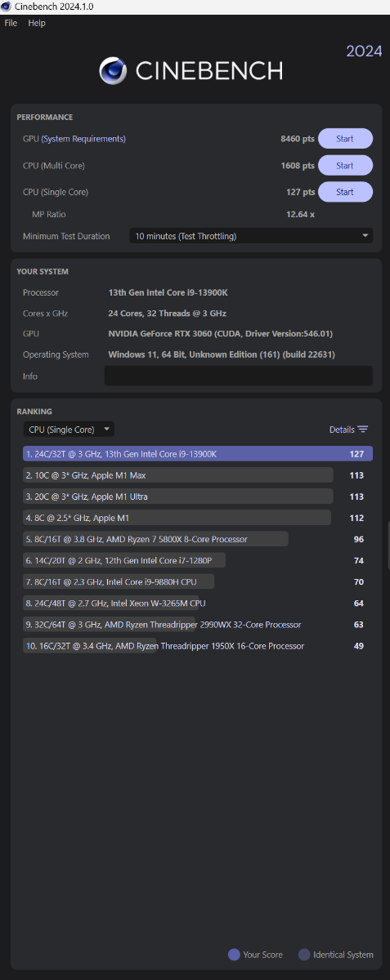Click the Cinebench app icon in title bar
This screenshot has height=980, width=390.
(x=7, y=6)
